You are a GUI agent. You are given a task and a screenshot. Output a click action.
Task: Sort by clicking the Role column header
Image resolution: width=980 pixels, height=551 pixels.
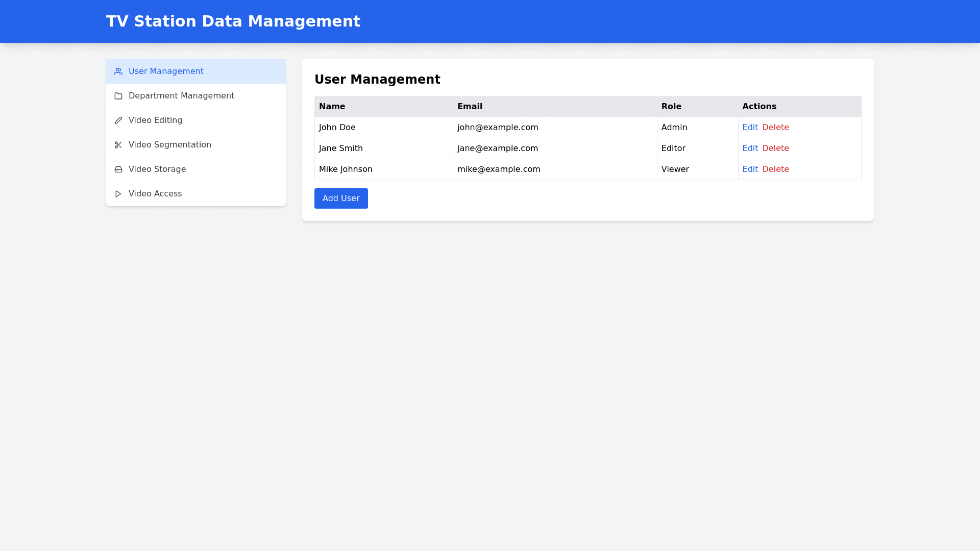(x=671, y=107)
